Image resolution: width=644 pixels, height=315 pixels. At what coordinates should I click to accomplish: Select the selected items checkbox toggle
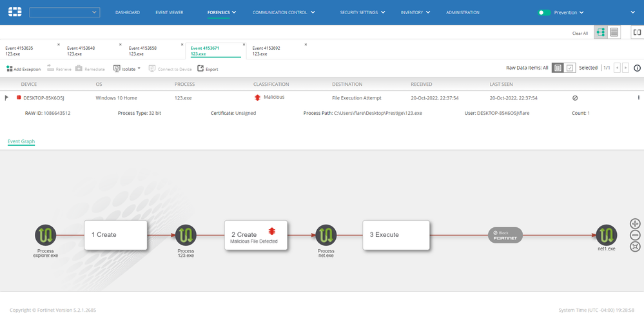pos(570,68)
